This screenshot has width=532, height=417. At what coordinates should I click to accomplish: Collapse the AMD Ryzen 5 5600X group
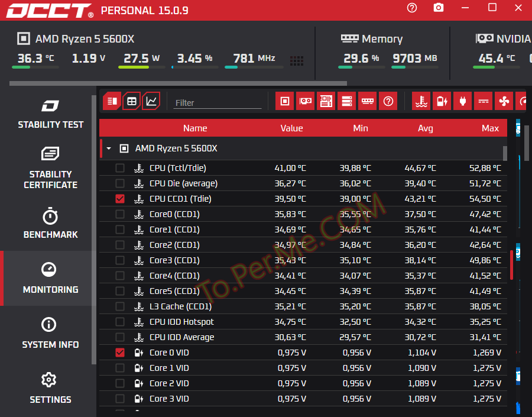point(109,148)
